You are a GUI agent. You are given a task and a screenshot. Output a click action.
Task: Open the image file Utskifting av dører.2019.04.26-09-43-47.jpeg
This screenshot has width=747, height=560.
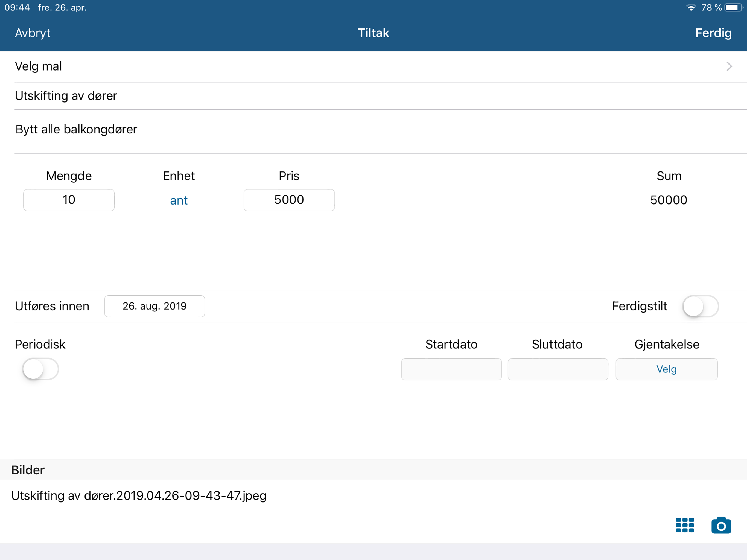(139, 496)
